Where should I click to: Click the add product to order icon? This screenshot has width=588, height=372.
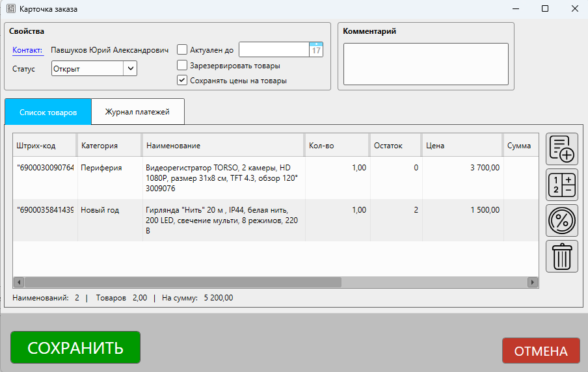(x=562, y=149)
